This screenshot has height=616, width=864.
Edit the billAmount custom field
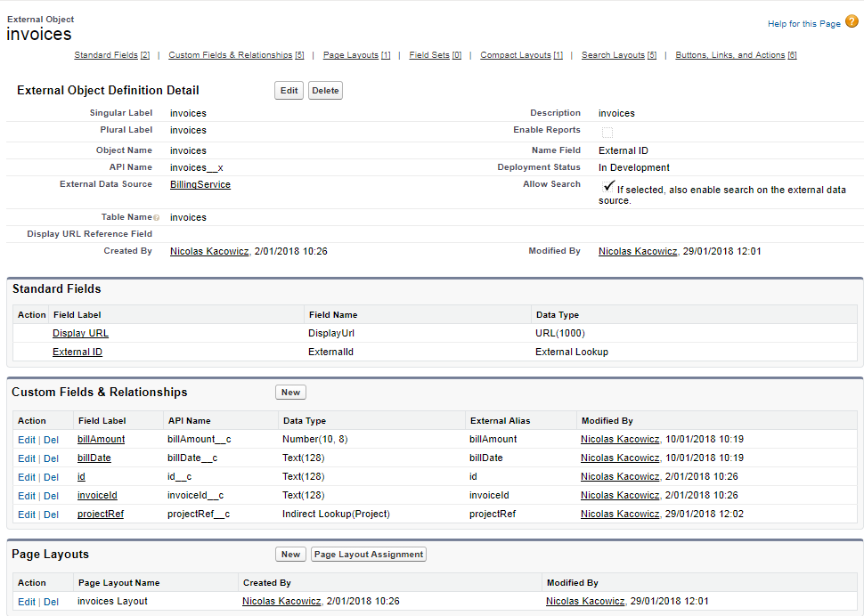(27, 440)
